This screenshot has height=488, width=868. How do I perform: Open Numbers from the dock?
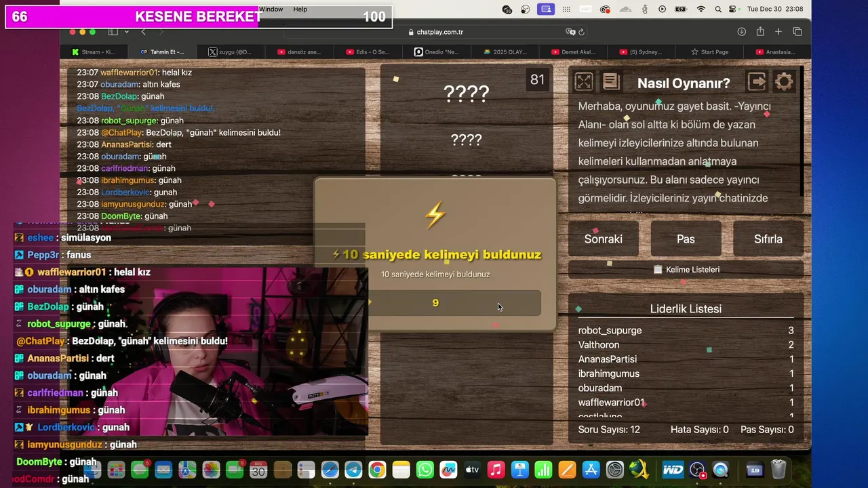544,470
